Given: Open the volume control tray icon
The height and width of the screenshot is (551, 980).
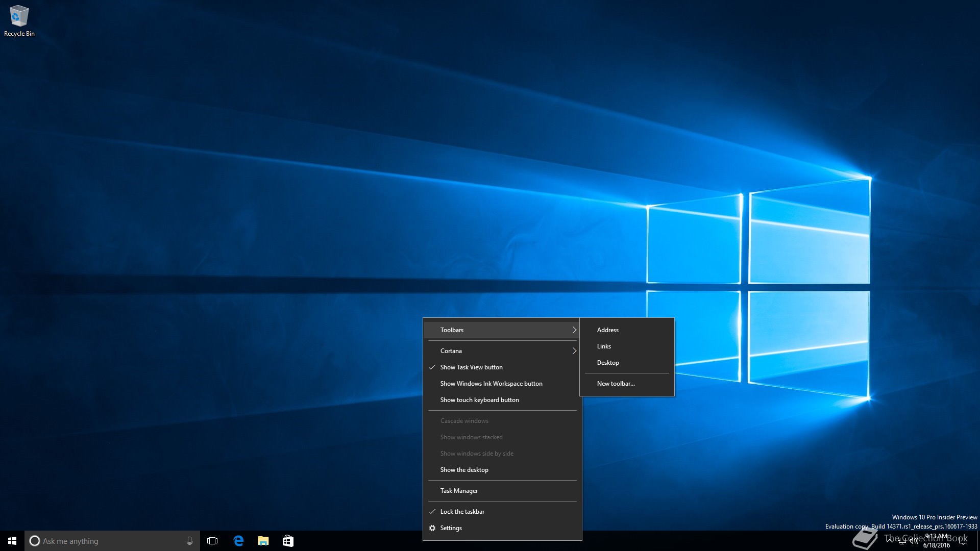Looking at the screenshot, I should pos(914,541).
